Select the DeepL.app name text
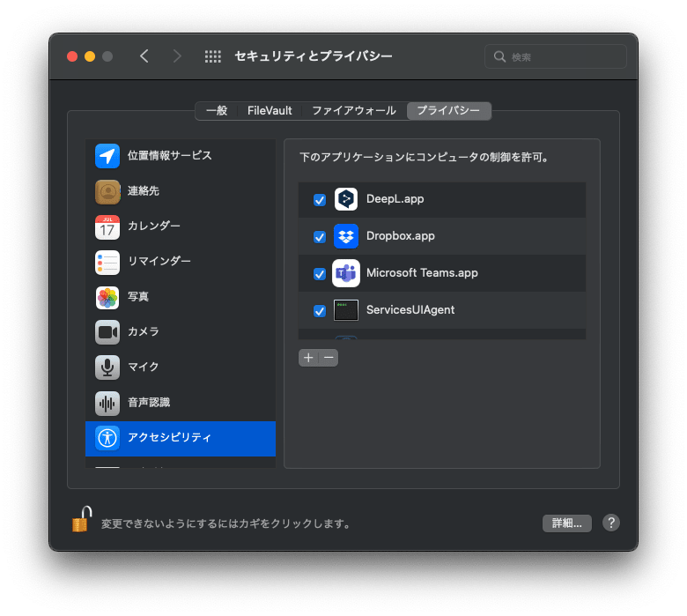 [395, 199]
